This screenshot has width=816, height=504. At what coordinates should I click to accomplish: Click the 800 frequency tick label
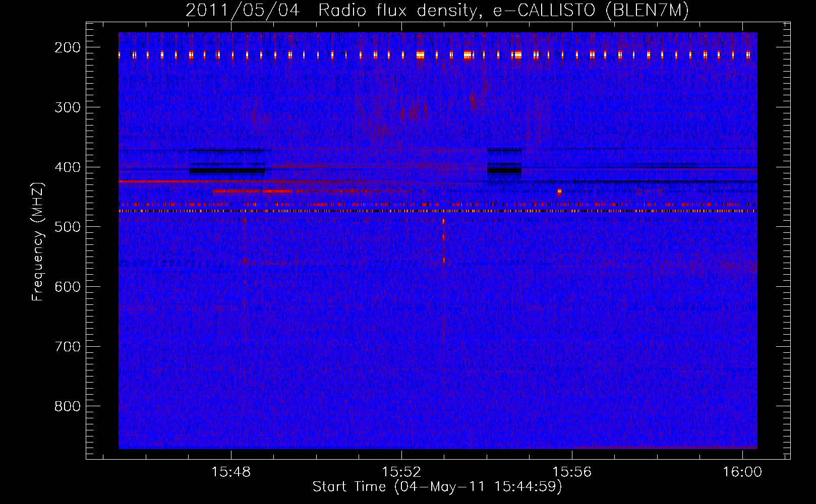(68, 406)
